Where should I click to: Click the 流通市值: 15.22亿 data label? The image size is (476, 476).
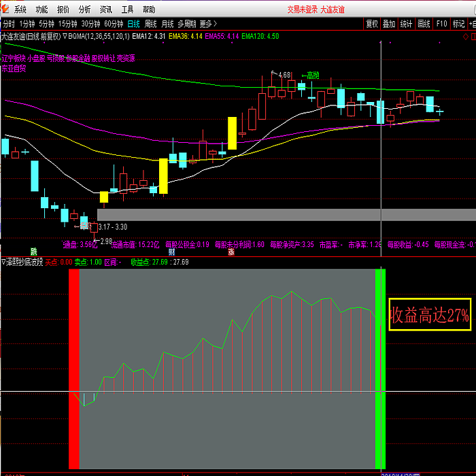pyautogui.click(x=135, y=245)
